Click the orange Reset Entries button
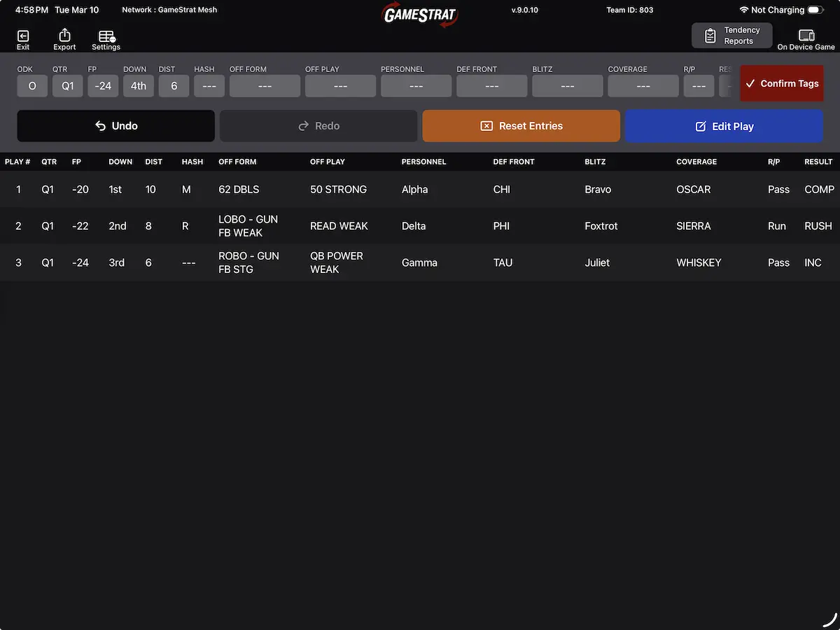This screenshot has height=630, width=840. [x=521, y=126]
